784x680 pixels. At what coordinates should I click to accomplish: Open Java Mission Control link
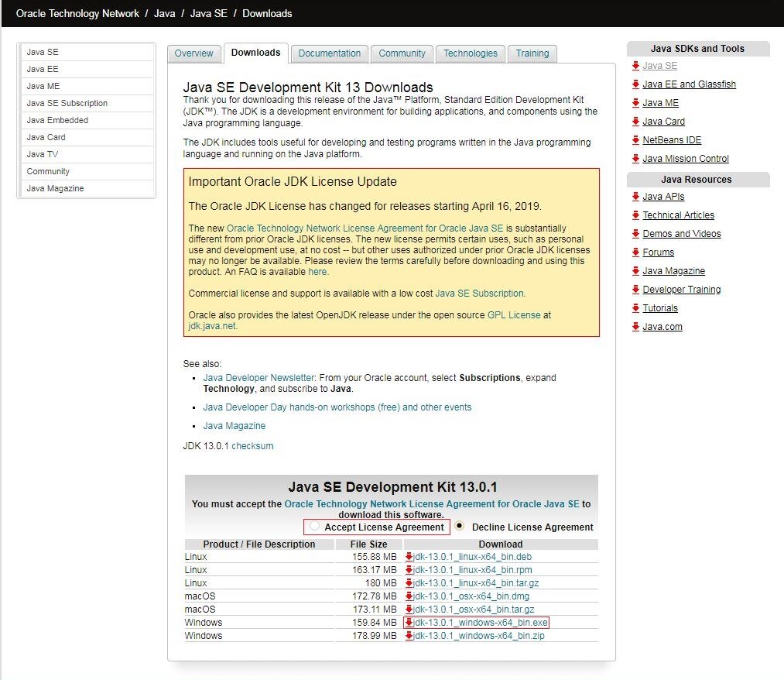686,158
